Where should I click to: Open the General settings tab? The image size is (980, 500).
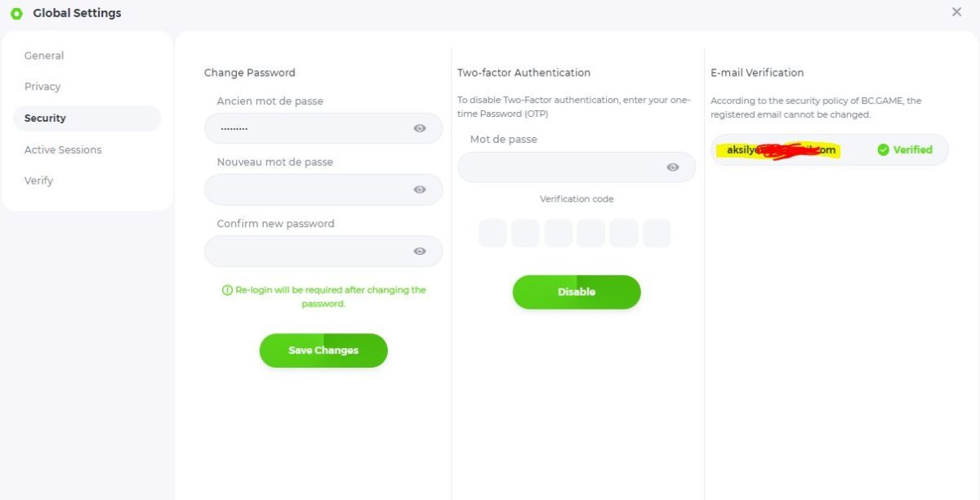coord(44,56)
